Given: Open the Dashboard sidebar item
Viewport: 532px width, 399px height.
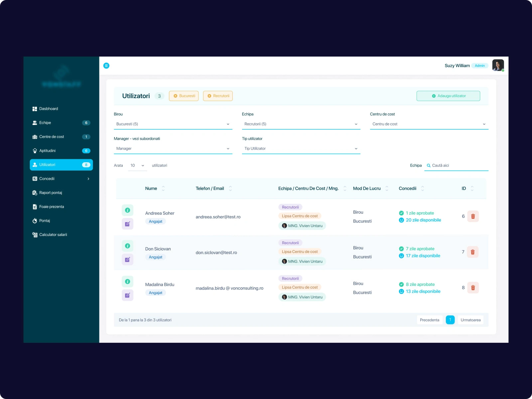Looking at the screenshot, I should (x=62, y=109).
